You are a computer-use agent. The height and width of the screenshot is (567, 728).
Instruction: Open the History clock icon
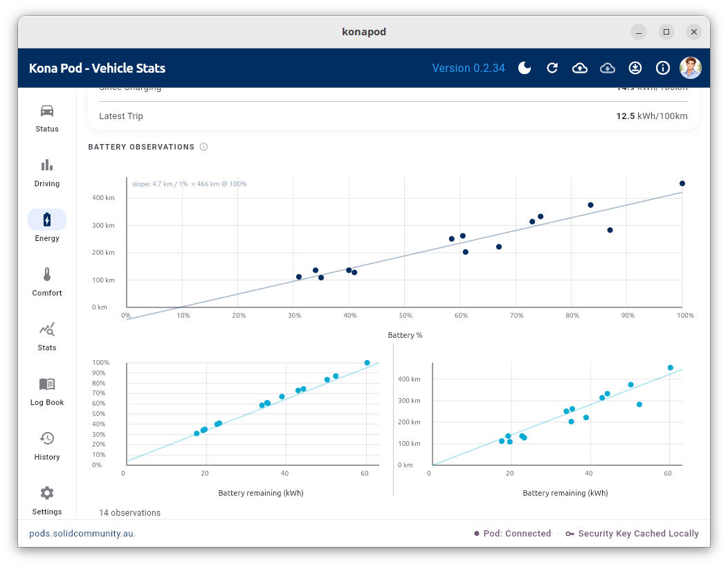click(47, 438)
